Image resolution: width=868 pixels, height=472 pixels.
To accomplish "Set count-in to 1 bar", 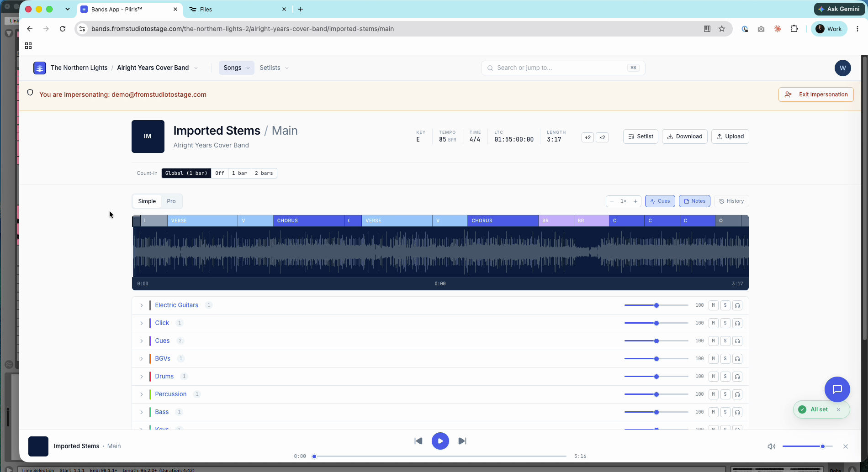I will click(239, 173).
